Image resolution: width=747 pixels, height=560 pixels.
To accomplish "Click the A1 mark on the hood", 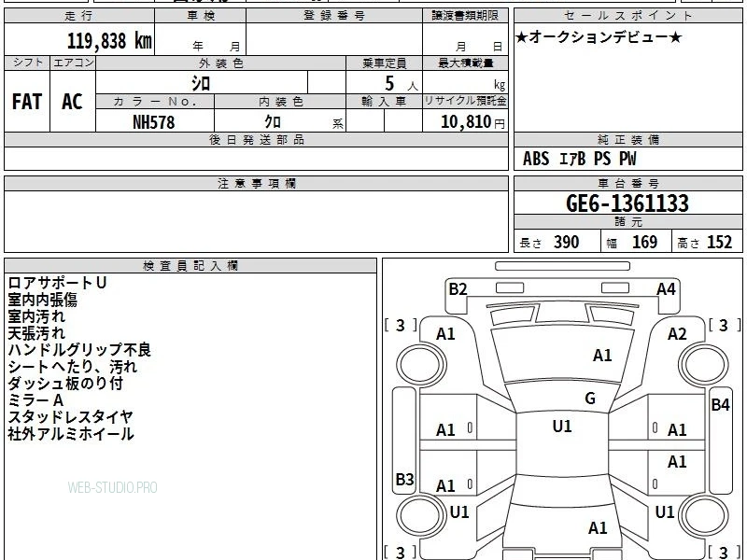I will point(602,356).
